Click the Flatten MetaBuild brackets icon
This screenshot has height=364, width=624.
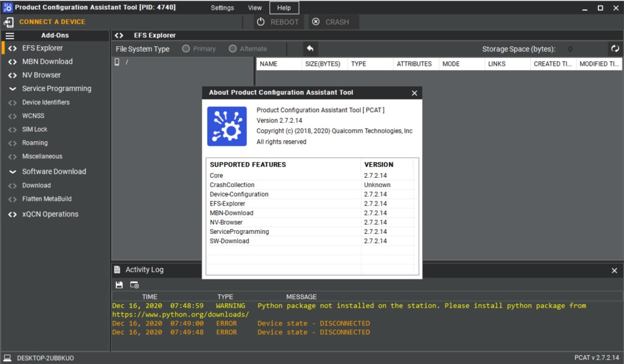tap(12, 199)
